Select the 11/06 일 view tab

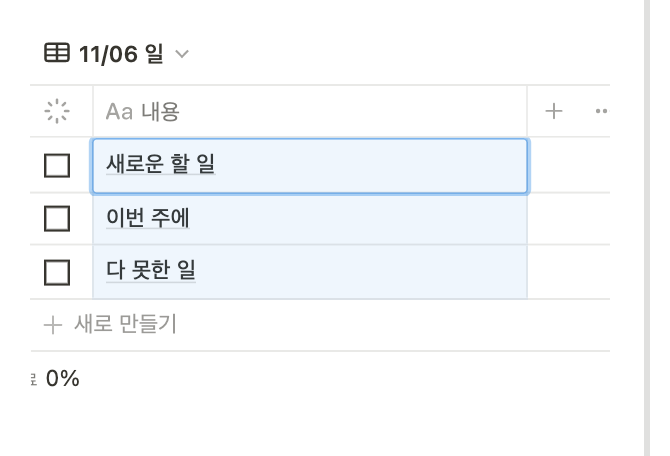tap(120, 54)
